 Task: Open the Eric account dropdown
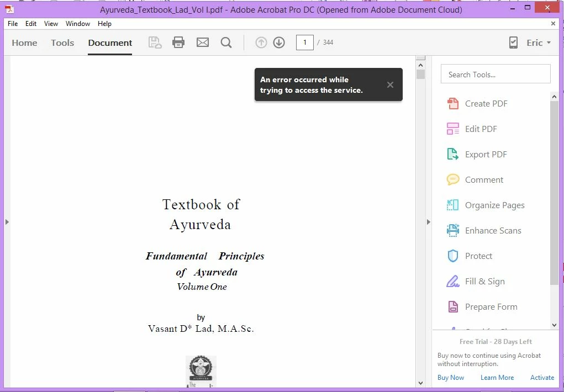coord(539,43)
